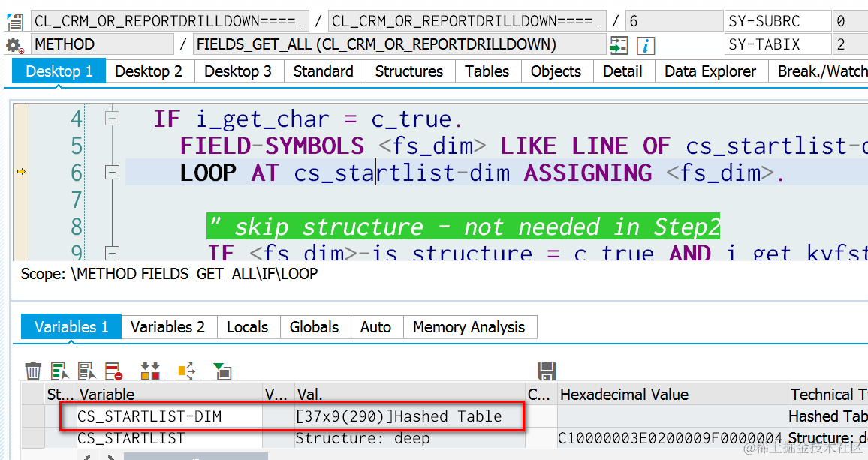
Task: Click the first green list-with-cursor icon
Action: click(x=59, y=371)
